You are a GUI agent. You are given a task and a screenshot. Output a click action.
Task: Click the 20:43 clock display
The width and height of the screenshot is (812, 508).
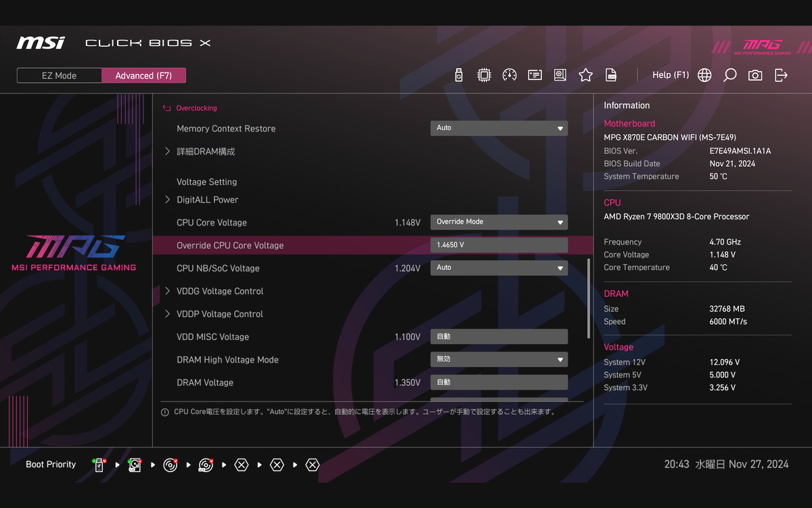(677, 465)
